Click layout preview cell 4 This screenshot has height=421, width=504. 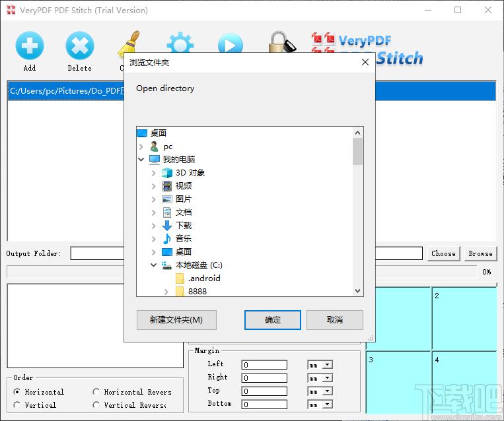click(x=464, y=383)
